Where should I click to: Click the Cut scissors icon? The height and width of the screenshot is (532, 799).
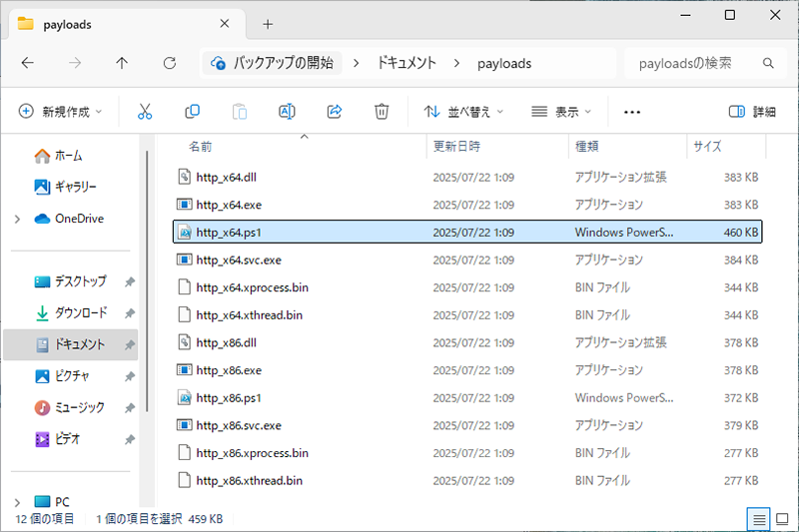(x=145, y=112)
